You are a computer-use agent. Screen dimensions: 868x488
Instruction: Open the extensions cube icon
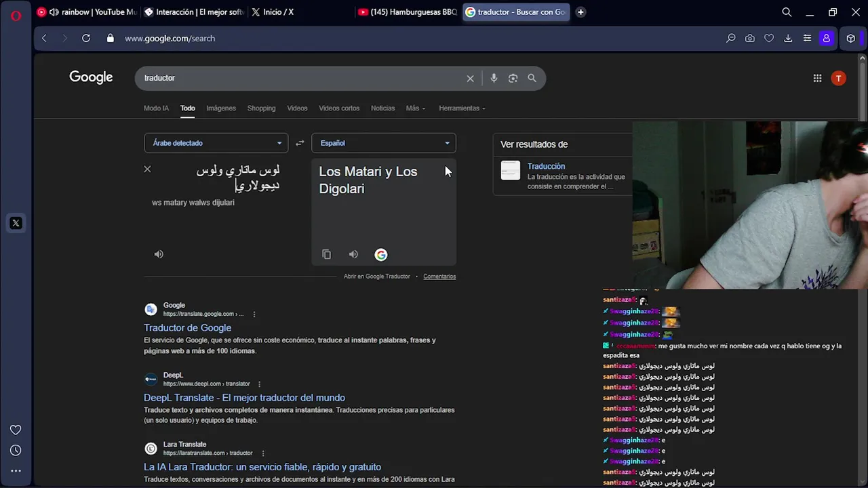click(x=851, y=39)
